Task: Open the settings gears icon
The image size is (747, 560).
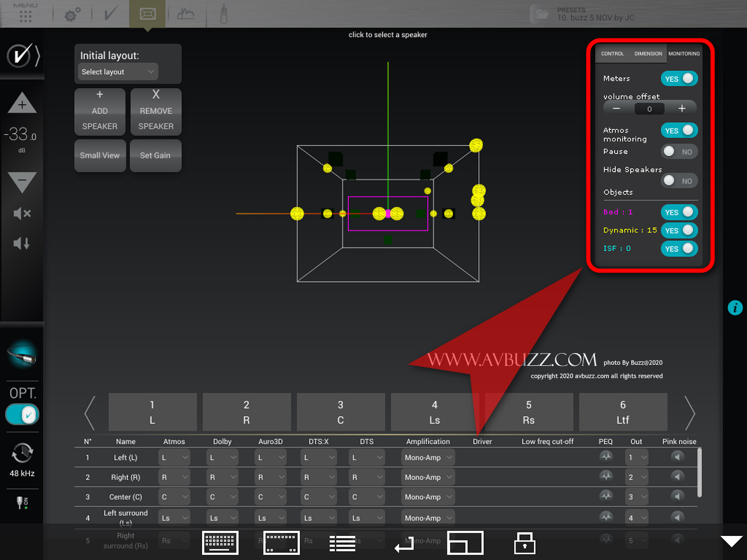Action: (x=73, y=14)
